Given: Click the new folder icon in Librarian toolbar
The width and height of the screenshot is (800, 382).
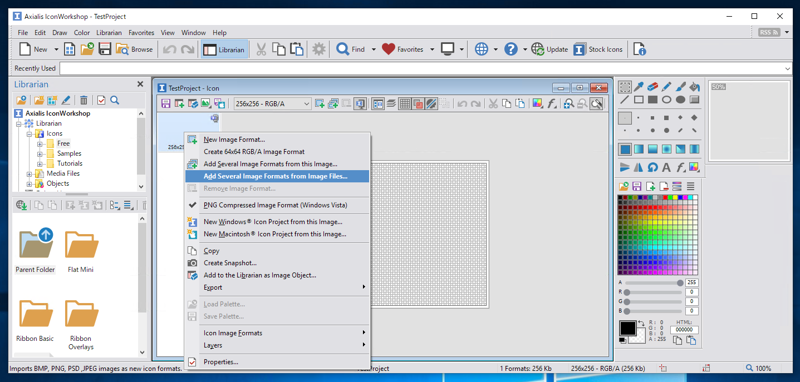Looking at the screenshot, I should 39,100.
